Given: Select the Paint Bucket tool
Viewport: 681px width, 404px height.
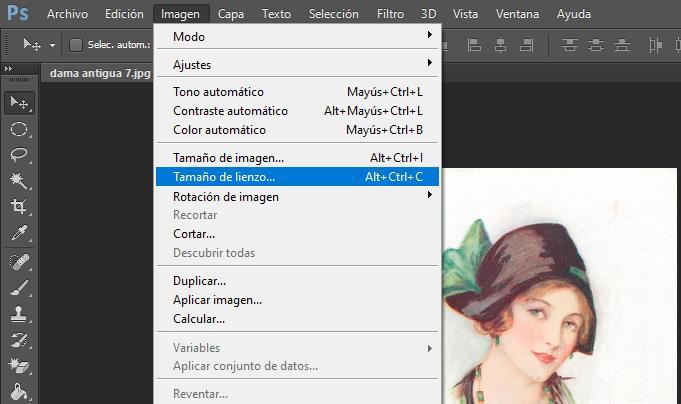Looking at the screenshot, I should pyautogui.click(x=19, y=392).
